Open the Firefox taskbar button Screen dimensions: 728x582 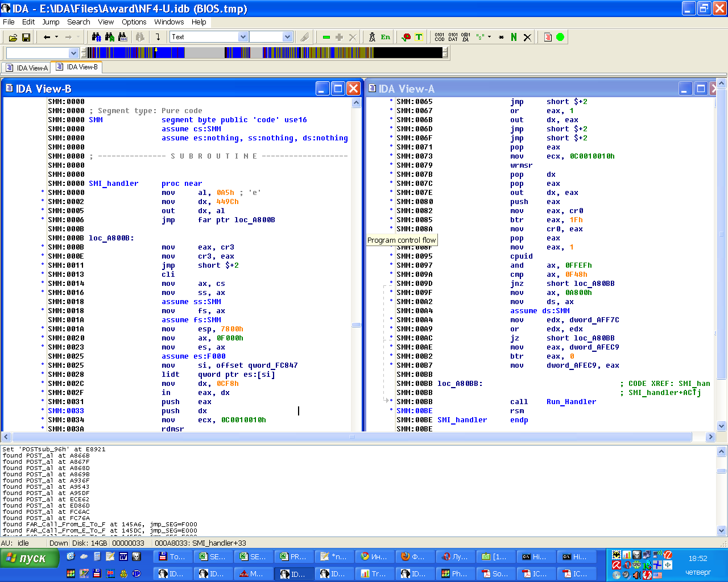click(415, 557)
